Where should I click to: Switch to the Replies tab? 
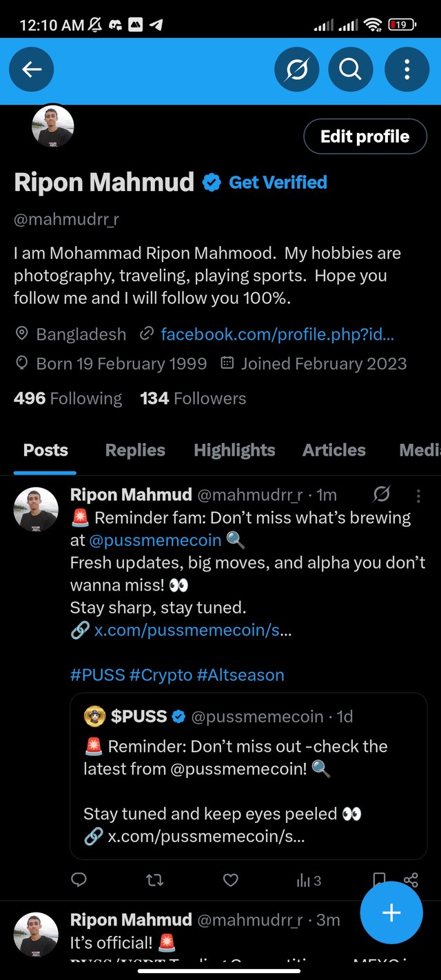(135, 451)
